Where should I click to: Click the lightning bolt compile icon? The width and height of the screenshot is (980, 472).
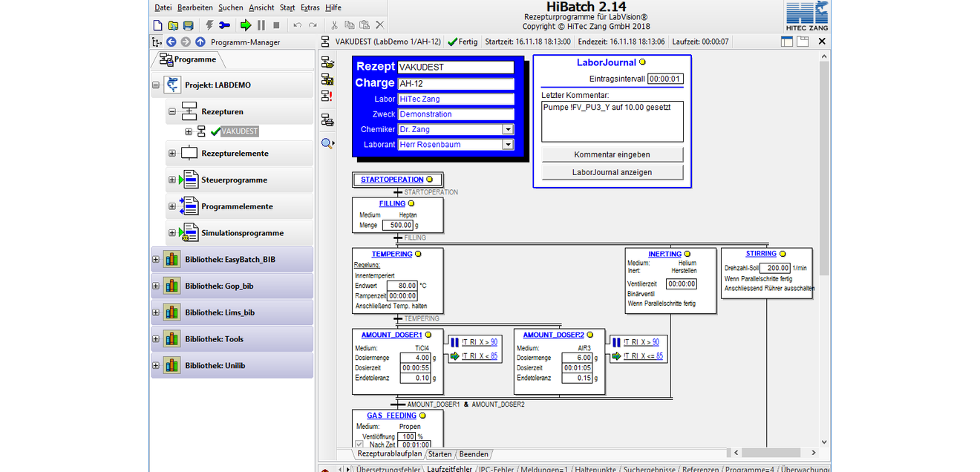[209, 25]
